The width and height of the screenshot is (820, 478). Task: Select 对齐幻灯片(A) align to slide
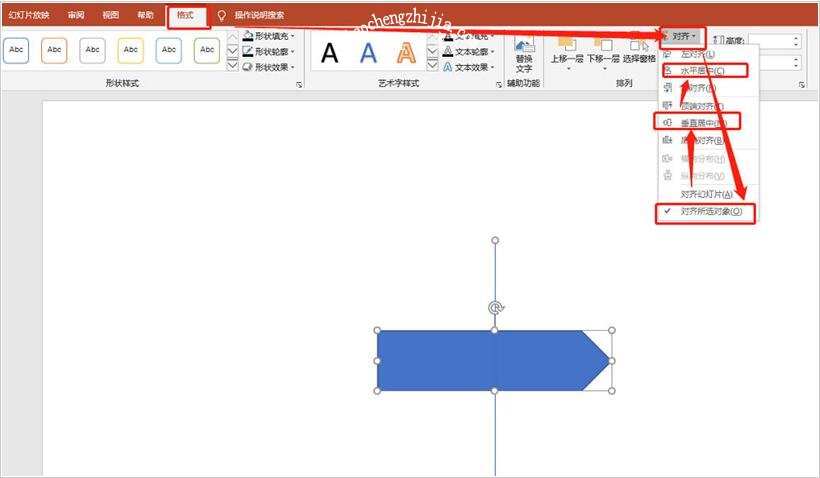(707, 194)
